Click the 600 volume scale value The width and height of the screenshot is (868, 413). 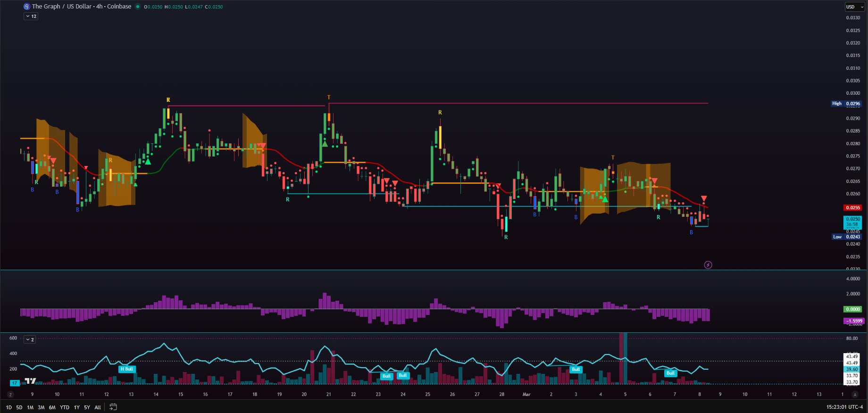[13, 339]
